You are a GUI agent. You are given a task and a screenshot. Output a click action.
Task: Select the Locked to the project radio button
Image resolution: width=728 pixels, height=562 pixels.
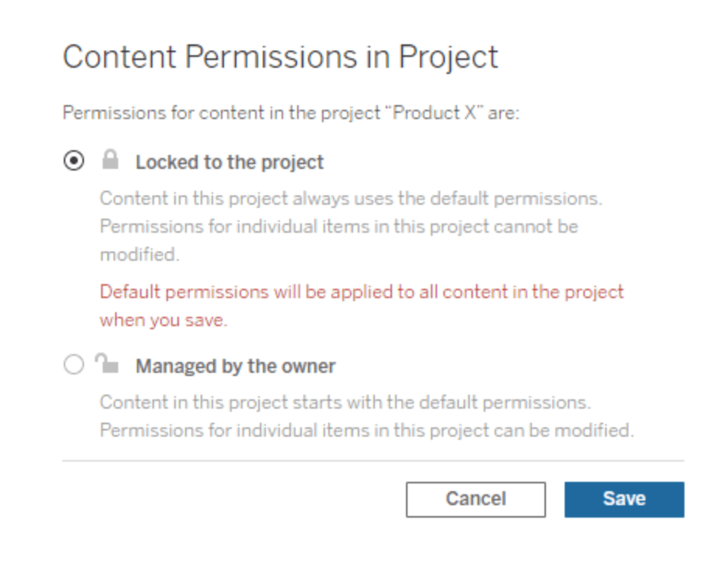pyautogui.click(x=74, y=162)
